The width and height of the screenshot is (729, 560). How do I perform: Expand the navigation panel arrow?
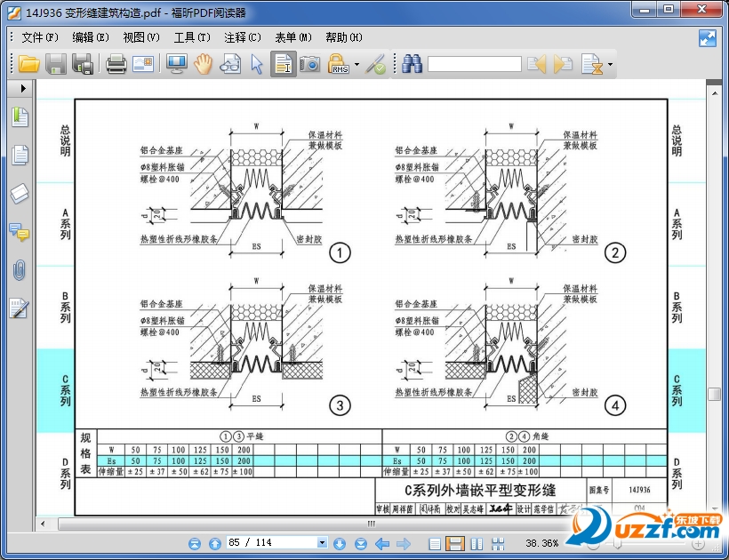(23, 88)
